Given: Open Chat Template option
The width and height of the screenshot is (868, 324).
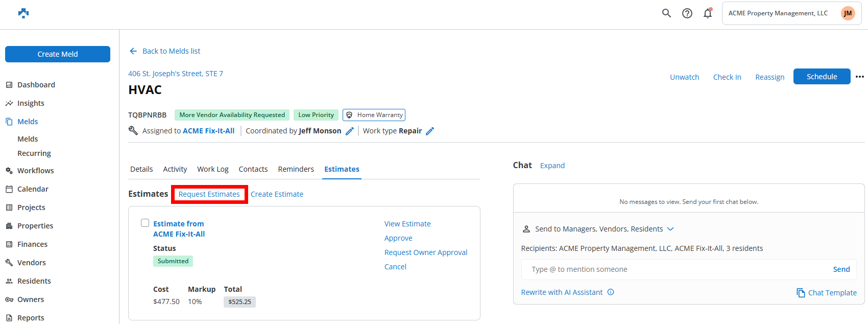Looking at the screenshot, I should tap(827, 293).
